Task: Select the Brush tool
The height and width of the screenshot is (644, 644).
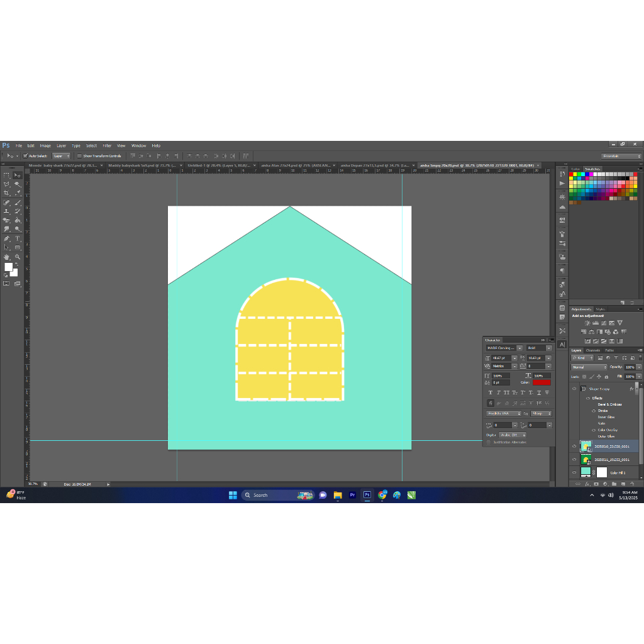Action: 18,203
